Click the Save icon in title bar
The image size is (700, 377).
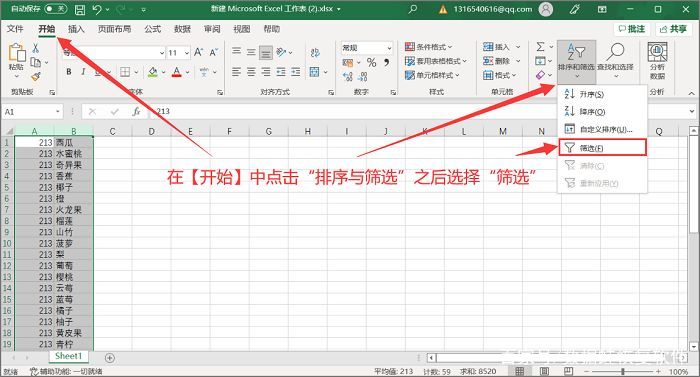tap(79, 9)
